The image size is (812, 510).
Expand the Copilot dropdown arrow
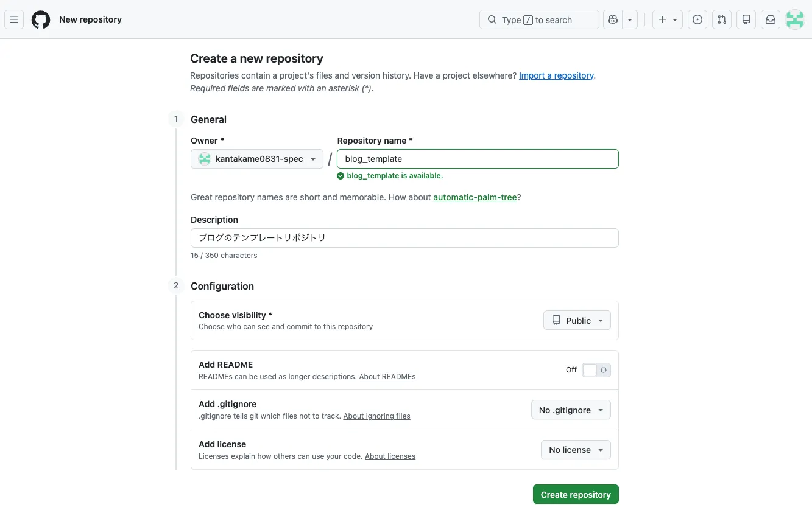click(x=630, y=19)
